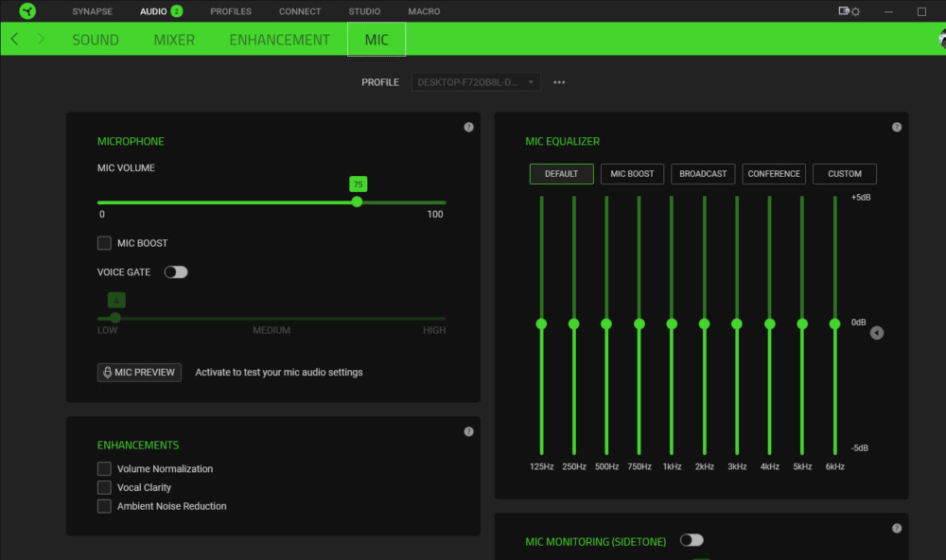Click the 4kHz equalizer slider handle
The image size is (946, 560).
pos(770,324)
